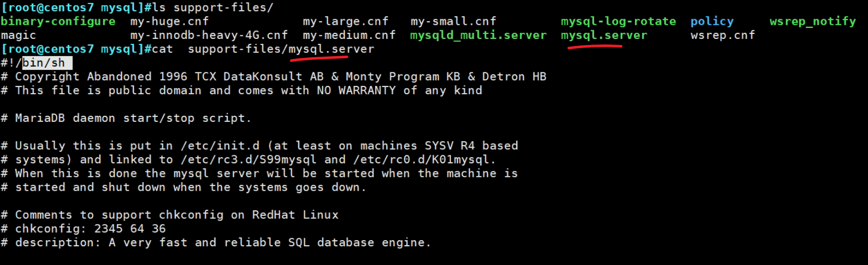
Task: Select my-small.cnf in the listing
Action: pos(453,21)
